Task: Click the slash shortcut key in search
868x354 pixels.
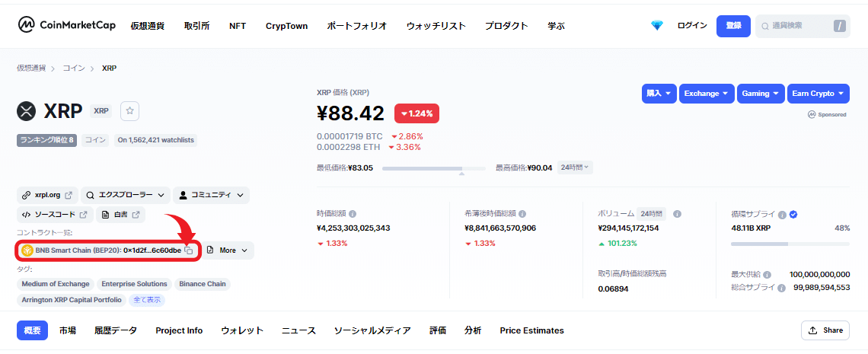Action: click(840, 26)
